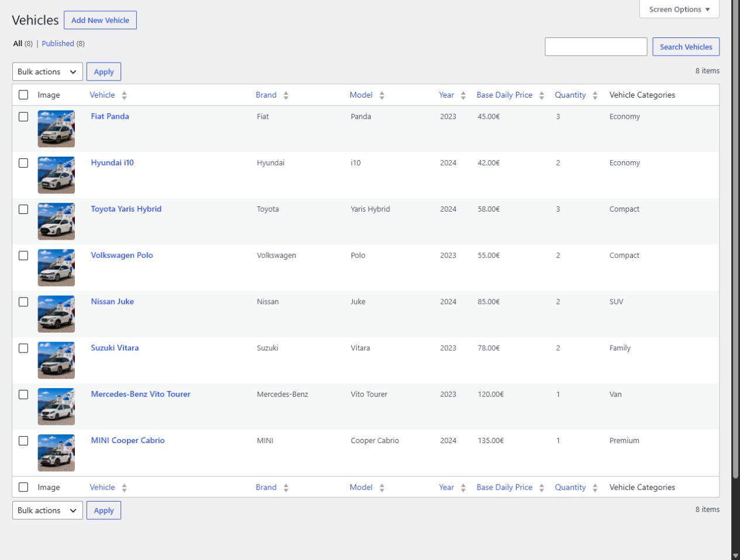Viewport: 740px width, 560px height.
Task: Sort by the footer Base Daily Price header
Action: 504,487
